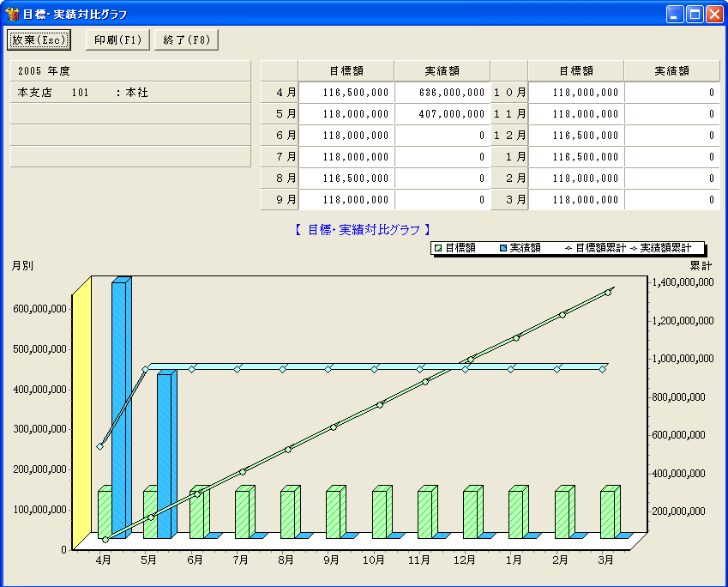Image resolution: width=728 pixels, height=587 pixels.
Task: Click the 12月 row label in table
Action: point(509,136)
